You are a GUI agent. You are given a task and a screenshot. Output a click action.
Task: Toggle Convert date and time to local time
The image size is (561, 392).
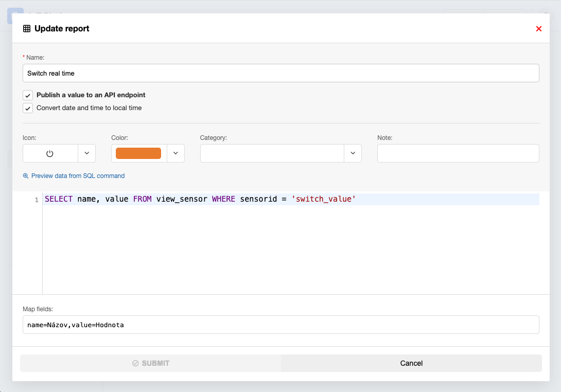[28, 109]
